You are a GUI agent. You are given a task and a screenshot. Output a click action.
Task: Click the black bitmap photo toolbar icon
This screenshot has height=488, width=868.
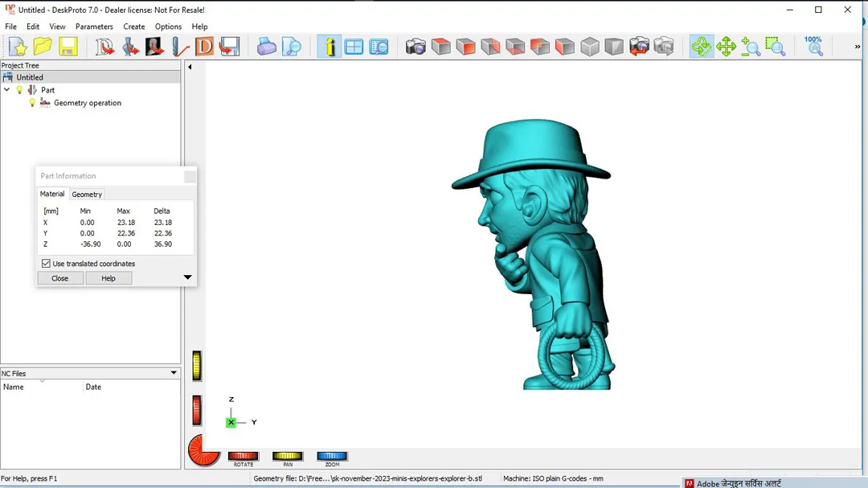pyautogui.click(x=154, y=47)
